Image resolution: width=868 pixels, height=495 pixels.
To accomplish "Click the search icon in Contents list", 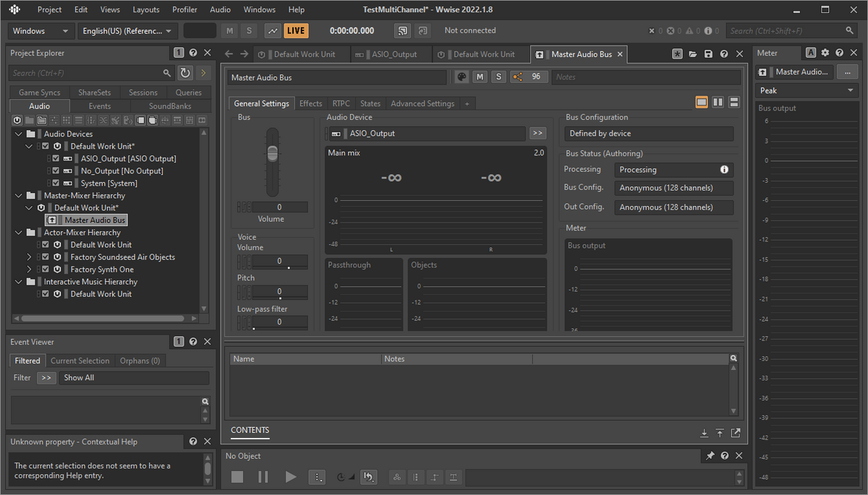I will click(733, 358).
